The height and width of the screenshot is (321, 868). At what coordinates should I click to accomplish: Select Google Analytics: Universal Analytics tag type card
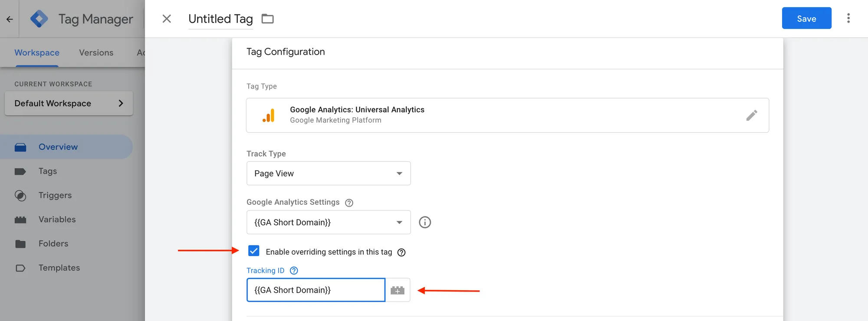tap(507, 115)
